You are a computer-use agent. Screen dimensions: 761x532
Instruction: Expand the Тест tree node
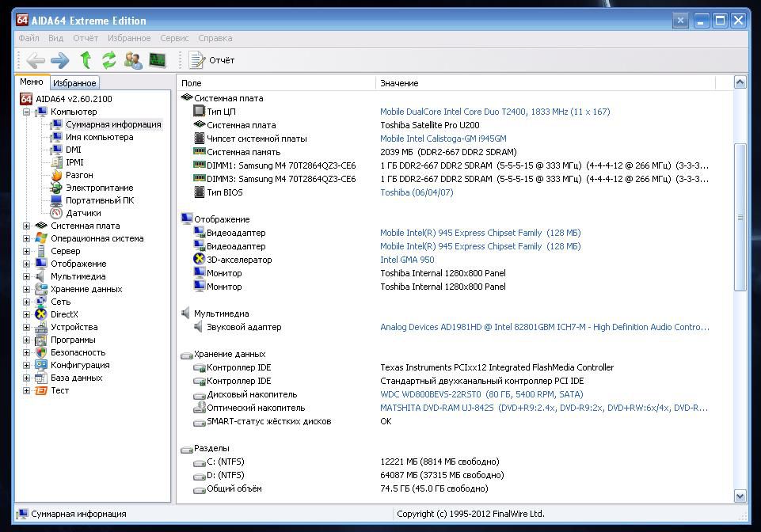(x=27, y=390)
